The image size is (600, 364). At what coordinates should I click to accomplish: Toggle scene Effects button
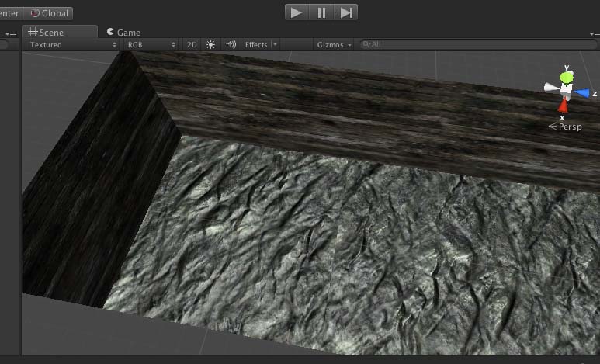point(256,45)
